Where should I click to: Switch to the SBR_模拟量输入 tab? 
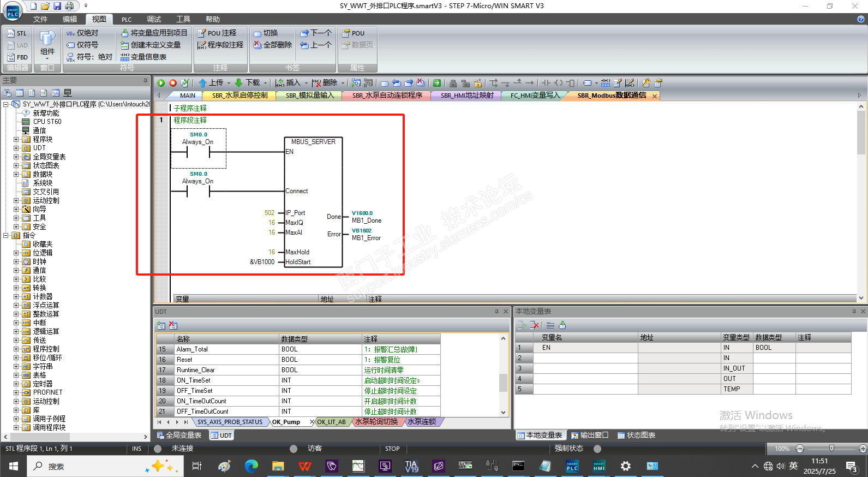[310, 96]
